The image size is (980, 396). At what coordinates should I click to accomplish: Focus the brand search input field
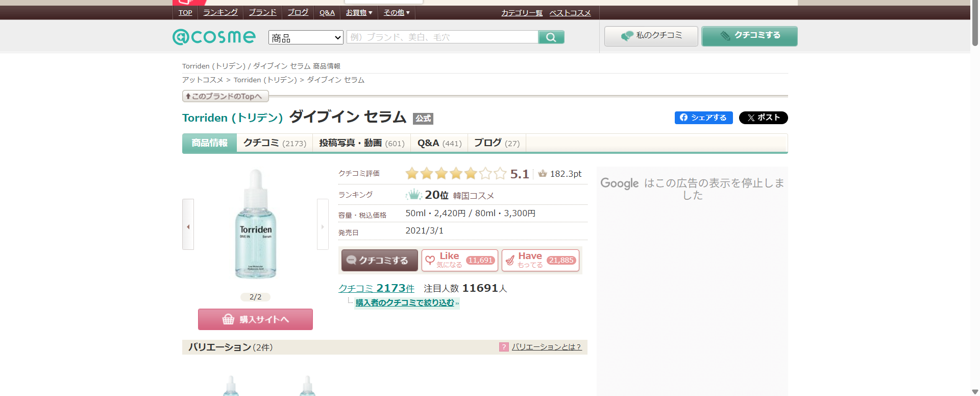click(443, 37)
